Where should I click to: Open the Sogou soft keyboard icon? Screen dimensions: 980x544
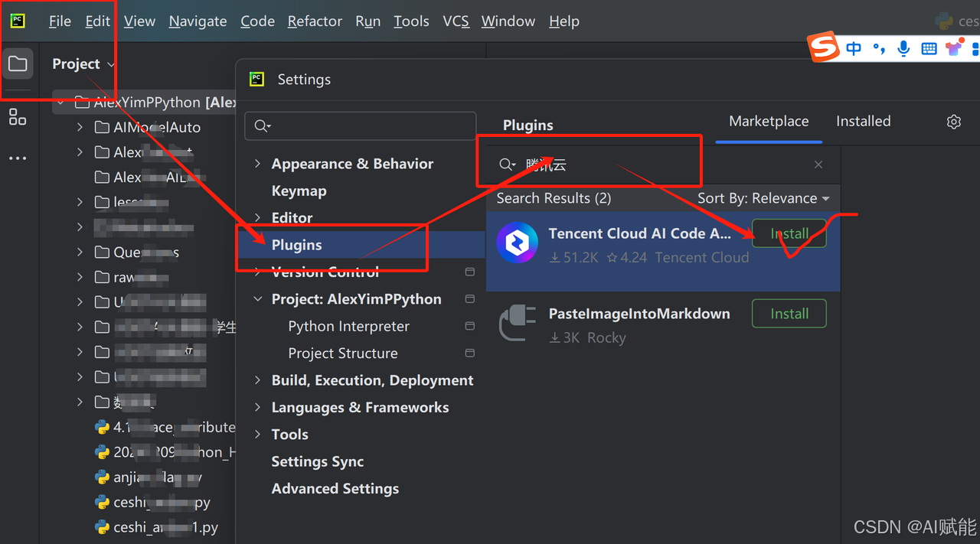929,49
